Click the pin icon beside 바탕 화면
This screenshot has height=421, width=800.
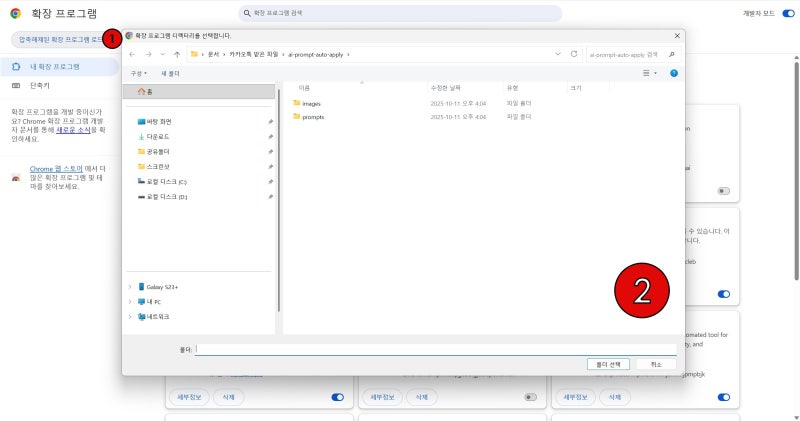click(x=270, y=122)
